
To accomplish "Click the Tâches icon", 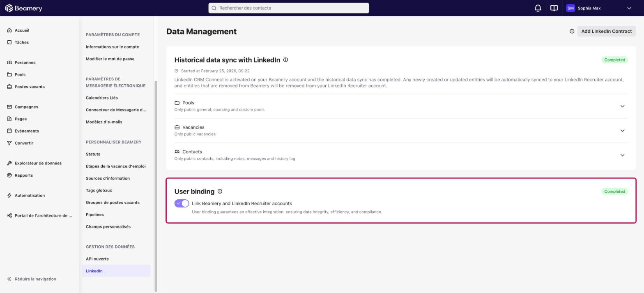I will click(x=9, y=42).
